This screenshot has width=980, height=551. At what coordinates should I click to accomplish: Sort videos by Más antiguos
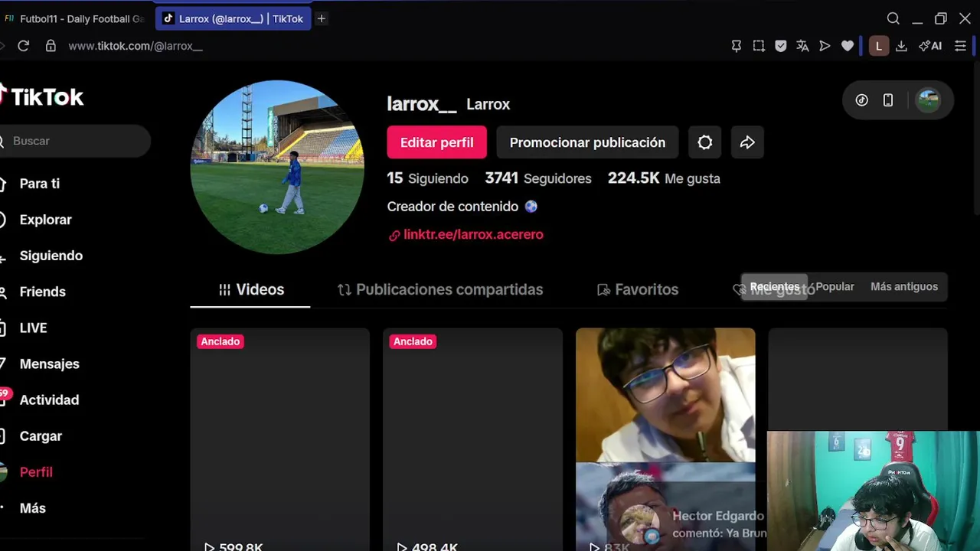coord(904,287)
